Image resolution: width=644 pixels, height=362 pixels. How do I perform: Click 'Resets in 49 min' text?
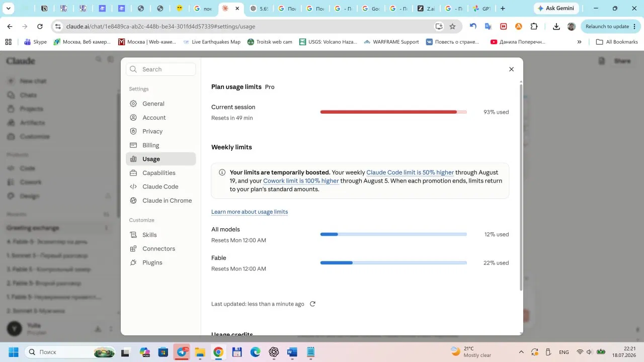coord(232,118)
